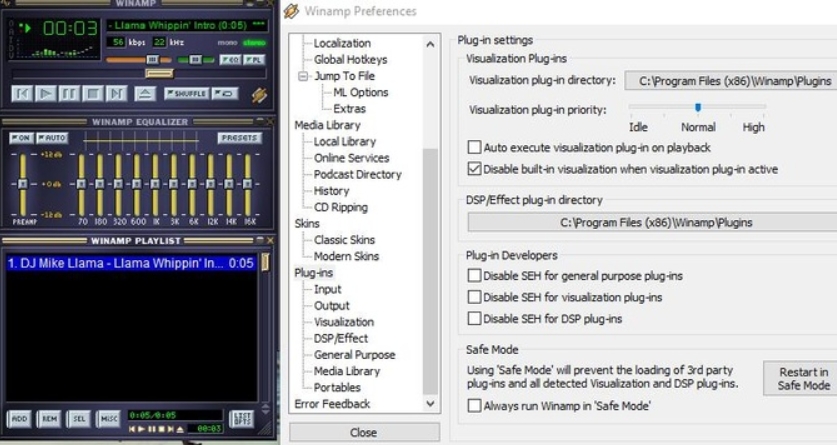Select Modern Skins under Skins
This screenshot has height=445, width=837.
click(346, 256)
